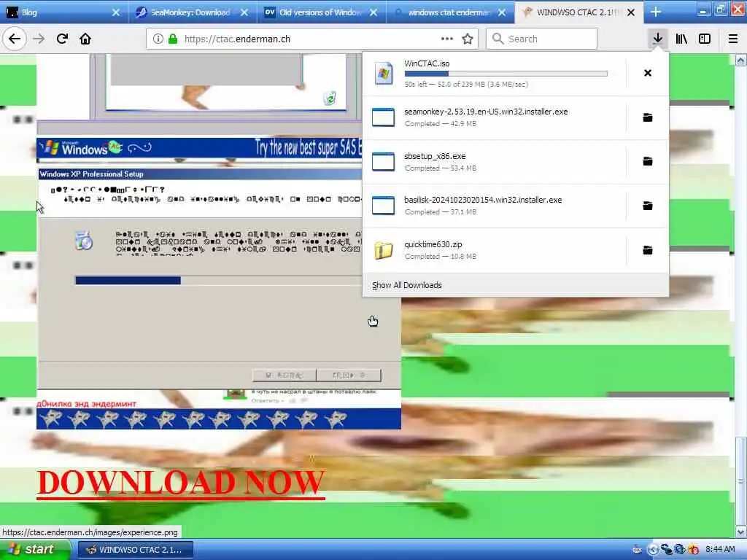The image size is (747, 560).
Task: Toggle the Downloads panel arrow button
Action: tap(657, 39)
